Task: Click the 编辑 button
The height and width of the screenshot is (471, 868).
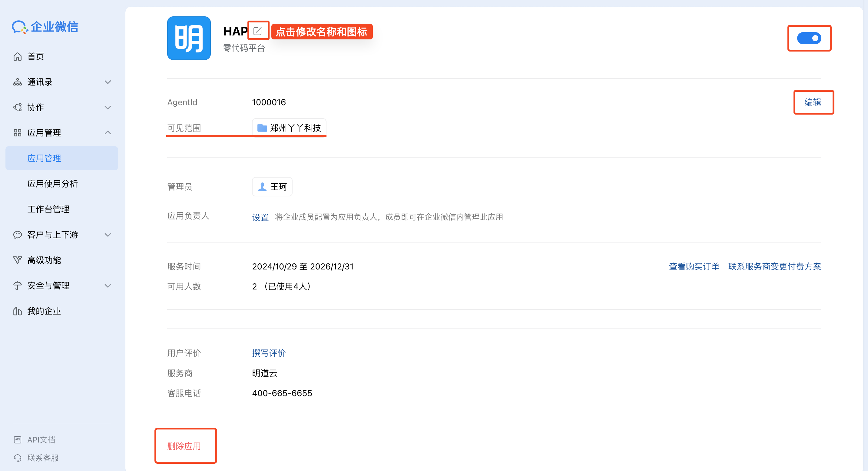Action: click(813, 102)
